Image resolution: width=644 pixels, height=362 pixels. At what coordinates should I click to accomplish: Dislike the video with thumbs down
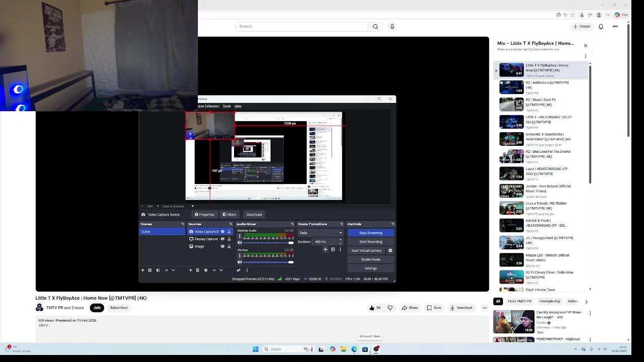point(390,308)
